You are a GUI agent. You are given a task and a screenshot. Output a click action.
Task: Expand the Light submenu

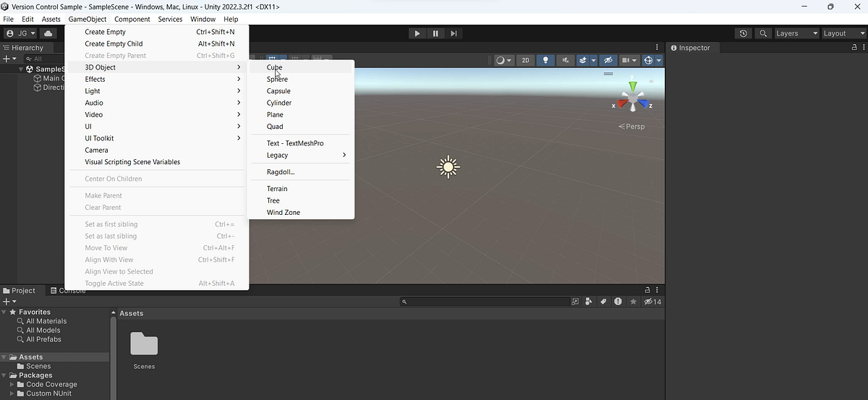(x=157, y=91)
